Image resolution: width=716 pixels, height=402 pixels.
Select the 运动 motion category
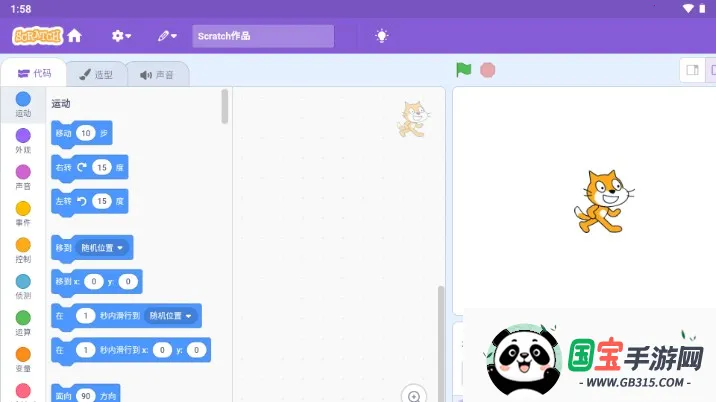[23, 105]
